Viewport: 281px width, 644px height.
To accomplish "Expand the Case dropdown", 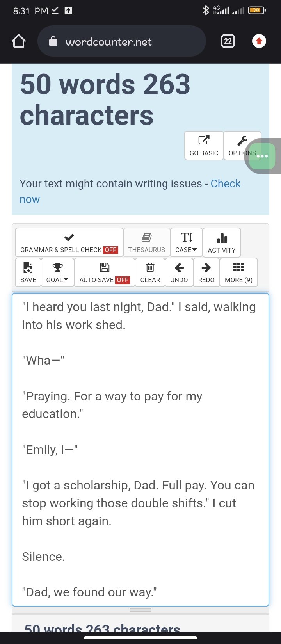I will 186,242.
